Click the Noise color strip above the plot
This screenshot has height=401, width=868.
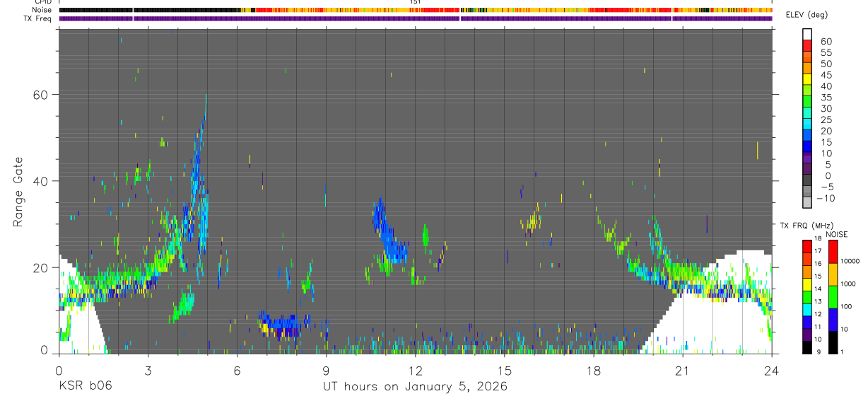(x=416, y=10)
